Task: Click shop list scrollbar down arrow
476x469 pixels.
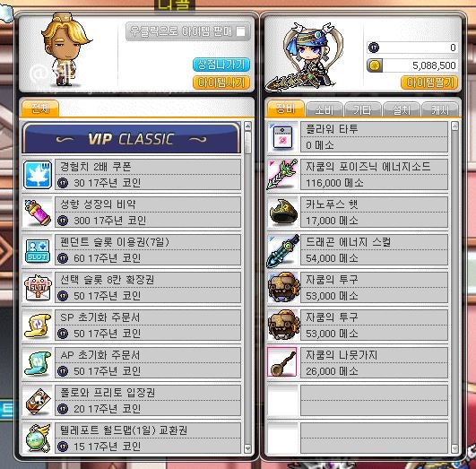Action: coord(247,448)
